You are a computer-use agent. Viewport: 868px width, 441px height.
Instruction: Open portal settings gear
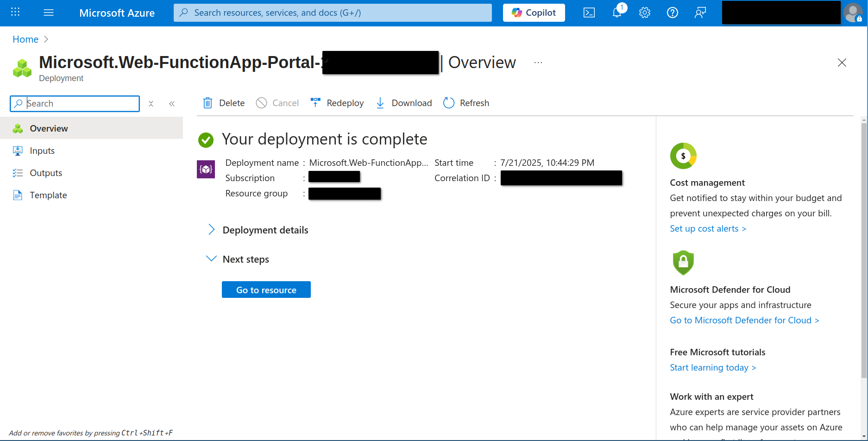tap(644, 13)
